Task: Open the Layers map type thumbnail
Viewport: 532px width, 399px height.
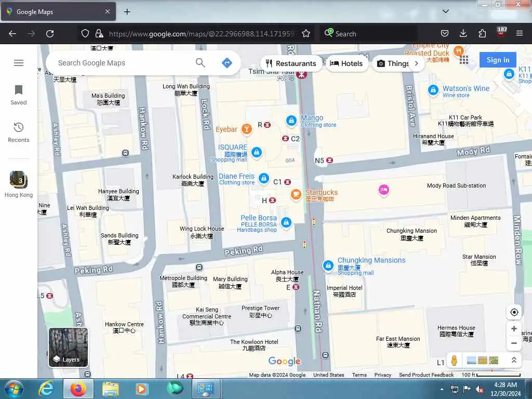Action: point(69,347)
